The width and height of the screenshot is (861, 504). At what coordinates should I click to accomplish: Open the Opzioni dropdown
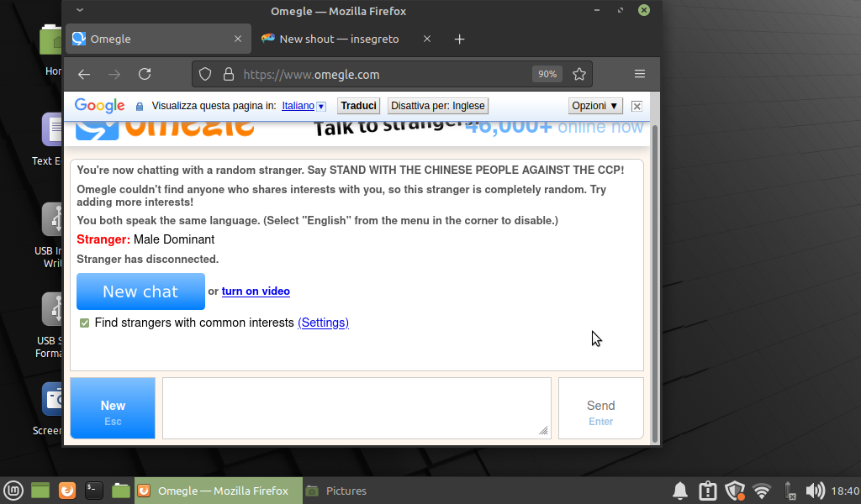tap(594, 106)
